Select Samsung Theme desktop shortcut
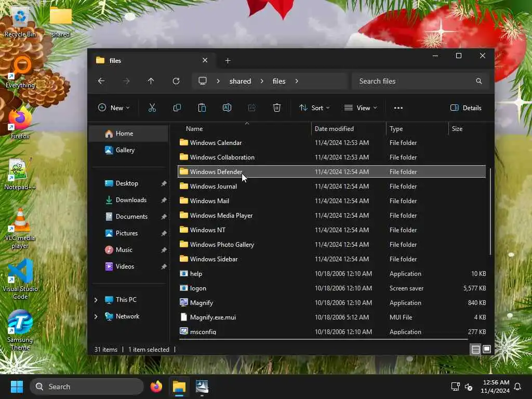The image size is (532, 399). (x=20, y=331)
